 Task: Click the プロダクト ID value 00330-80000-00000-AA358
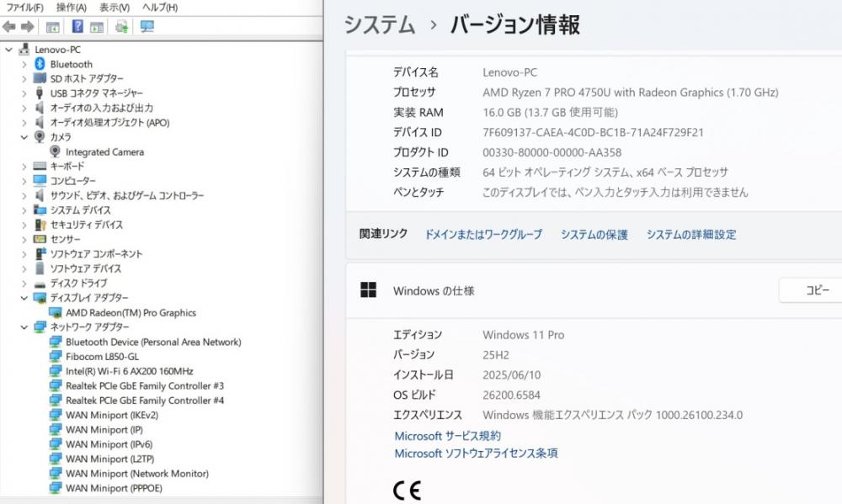click(x=552, y=152)
